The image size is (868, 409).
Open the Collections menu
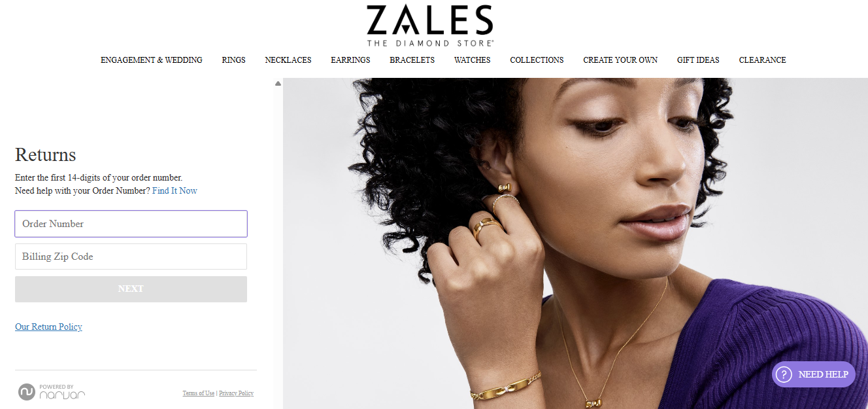[x=537, y=60]
